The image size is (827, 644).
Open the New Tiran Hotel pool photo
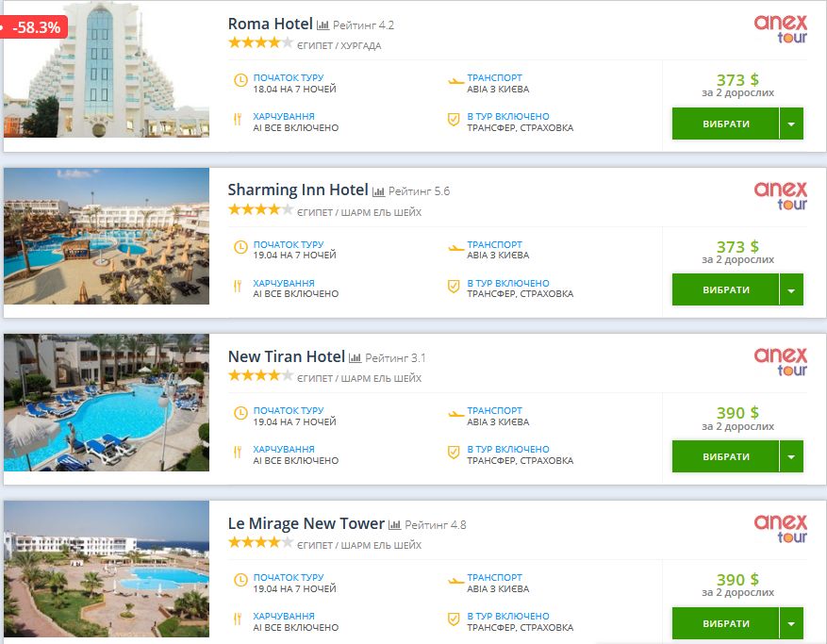click(107, 403)
